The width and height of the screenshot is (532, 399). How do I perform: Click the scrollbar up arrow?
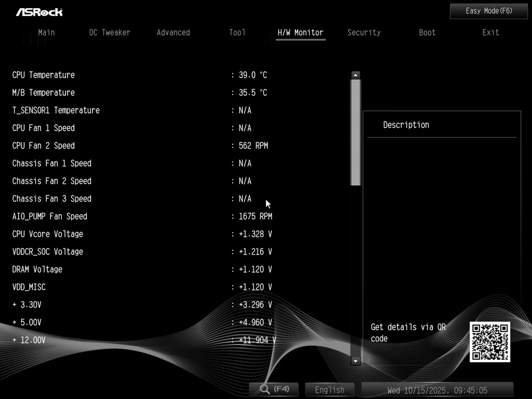tap(355, 75)
